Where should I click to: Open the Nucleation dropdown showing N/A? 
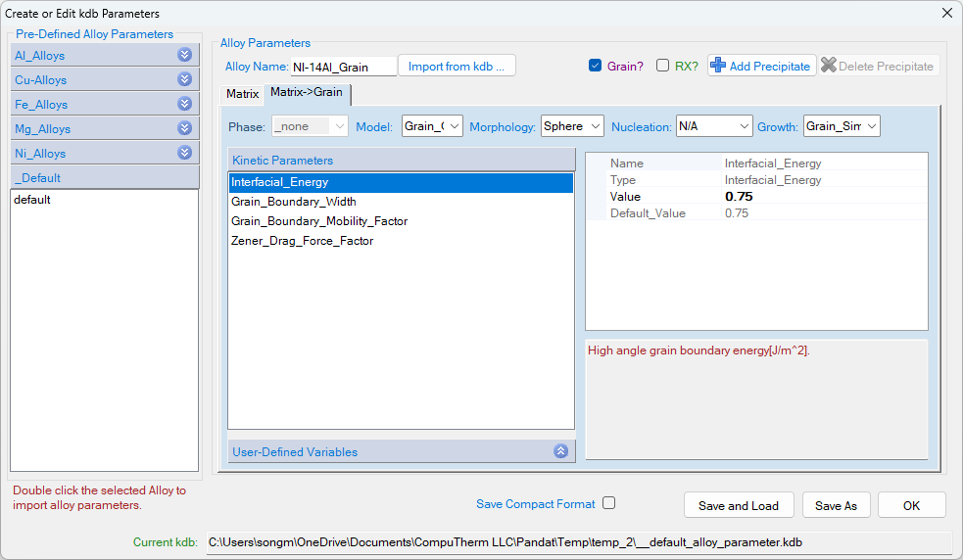[713, 126]
